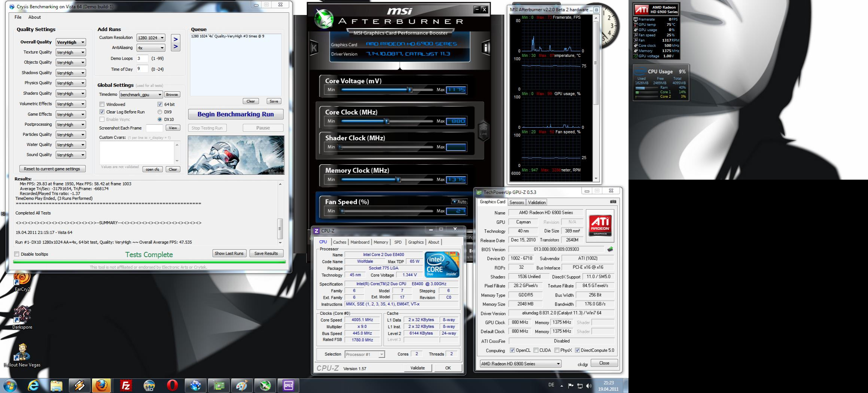The image size is (868, 393).
Task: Open the About menu in Crysis Benchmarking
Action: tap(34, 17)
